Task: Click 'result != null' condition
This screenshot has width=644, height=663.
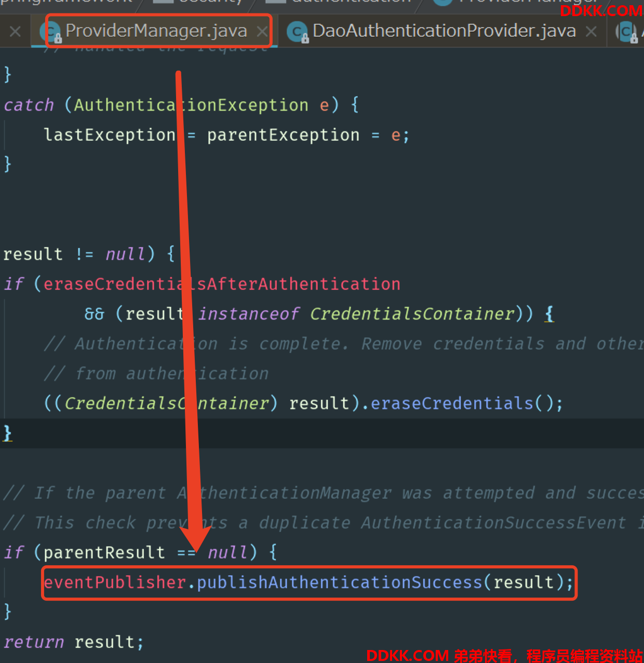Action: click(74, 255)
